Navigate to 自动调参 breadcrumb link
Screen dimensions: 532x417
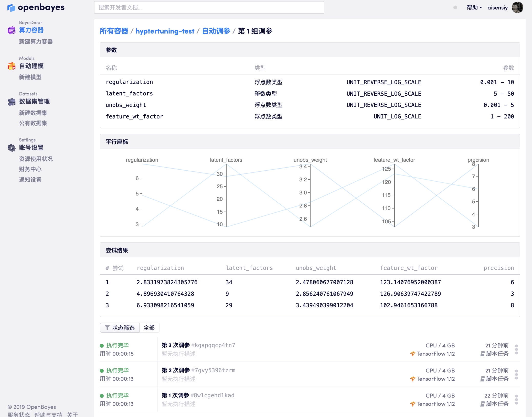[216, 31]
